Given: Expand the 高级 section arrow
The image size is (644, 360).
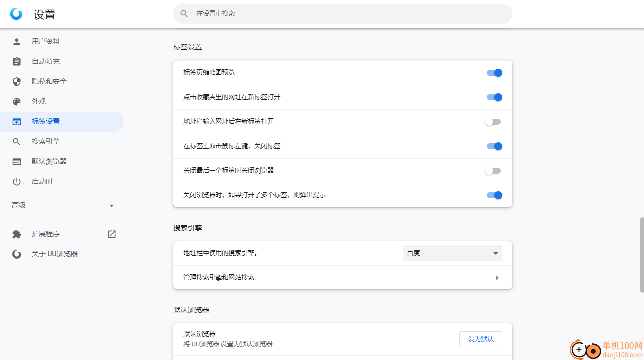Looking at the screenshot, I should click(x=112, y=206).
